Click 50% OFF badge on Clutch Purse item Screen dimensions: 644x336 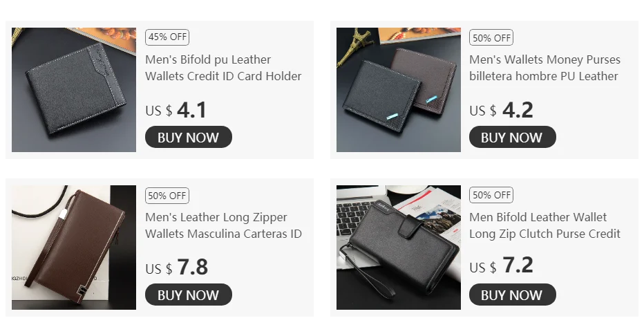coord(491,195)
